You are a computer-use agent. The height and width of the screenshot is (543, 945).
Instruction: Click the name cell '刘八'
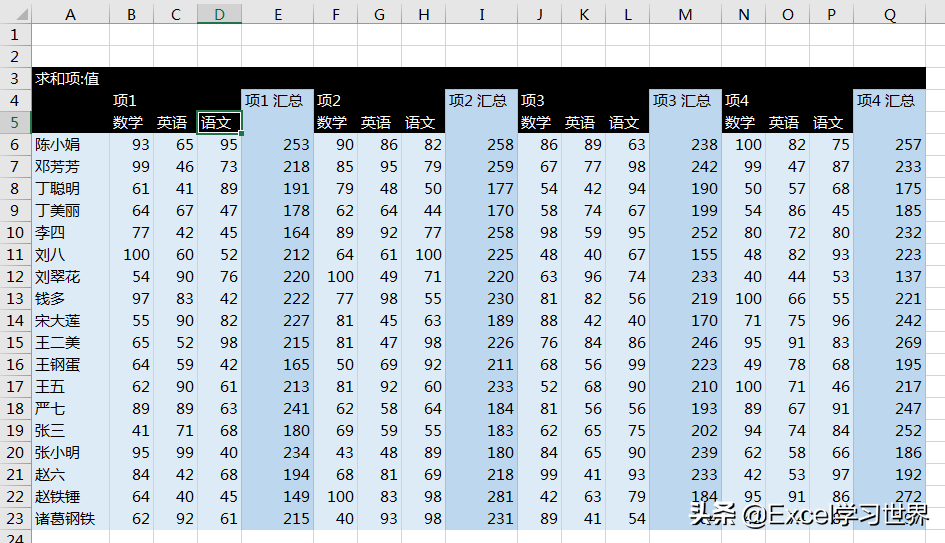coord(71,254)
